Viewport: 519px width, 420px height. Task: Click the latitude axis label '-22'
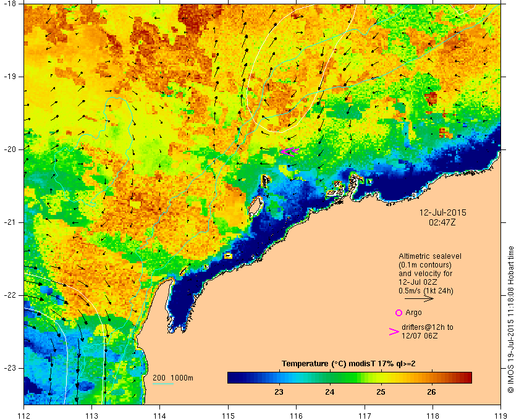[x=9, y=295]
